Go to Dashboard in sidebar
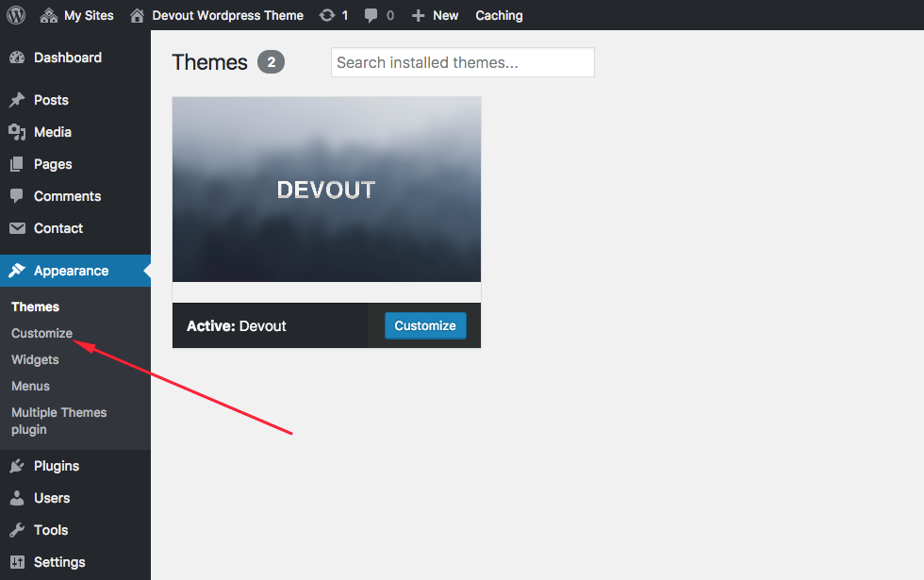This screenshot has width=924, height=580. coord(68,58)
